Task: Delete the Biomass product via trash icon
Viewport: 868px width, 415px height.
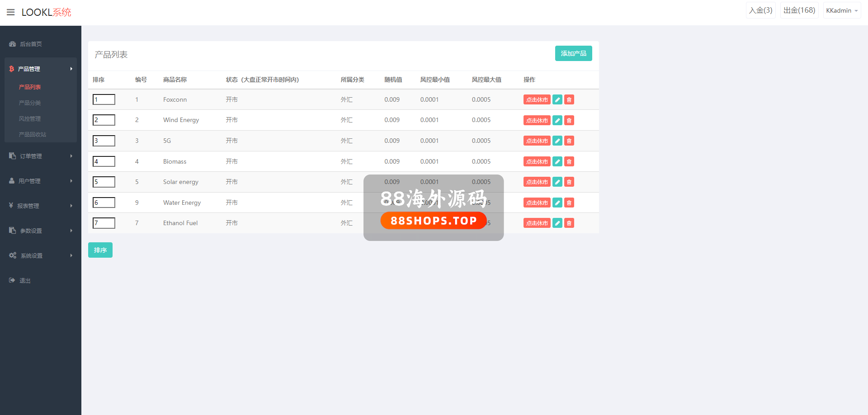Action: click(x=569, y=161)
